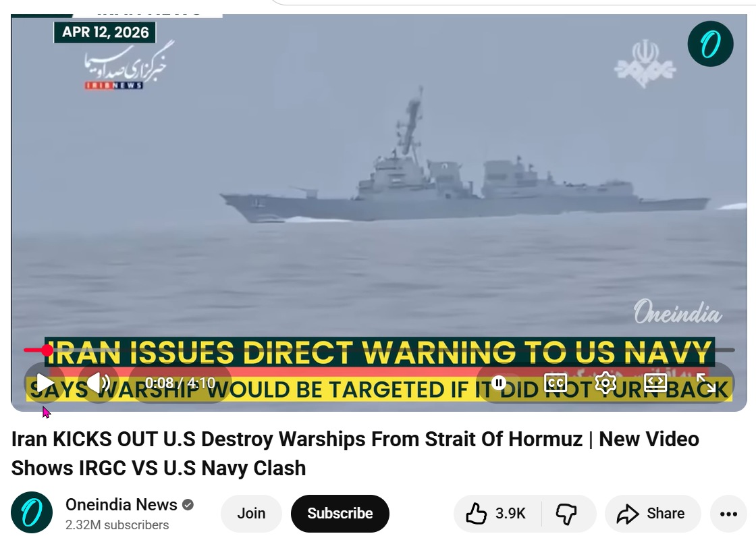756x536 pixels.
Task: Play the video with the play button
Action: [x=45, y=383]
